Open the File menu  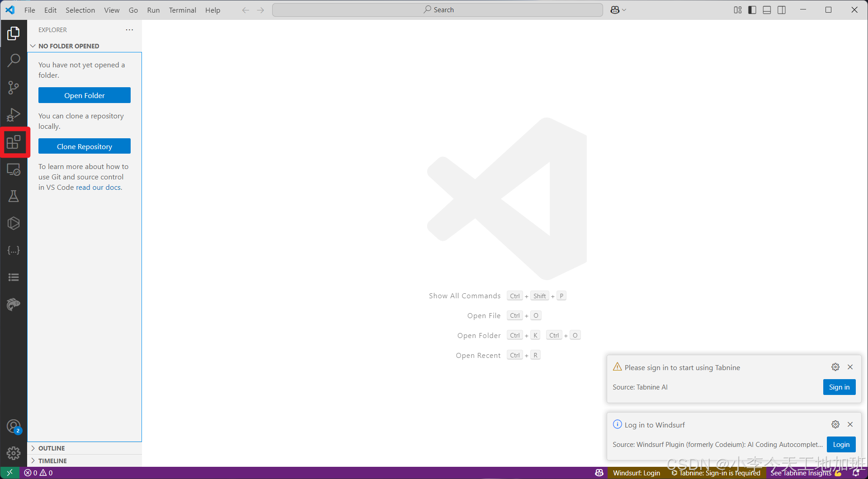point(30,10)
